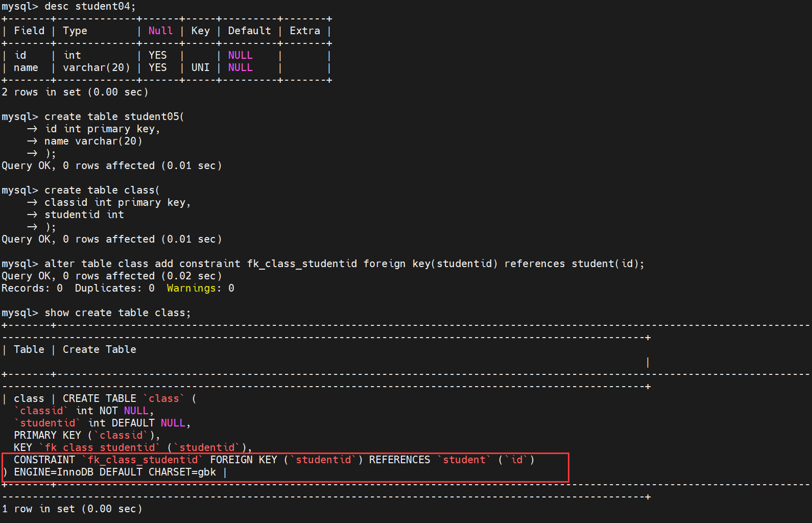Viewport: 812px width, 523px height.
Task: Click "varchar(20)" in the Type column
Action: coord(97,67)
